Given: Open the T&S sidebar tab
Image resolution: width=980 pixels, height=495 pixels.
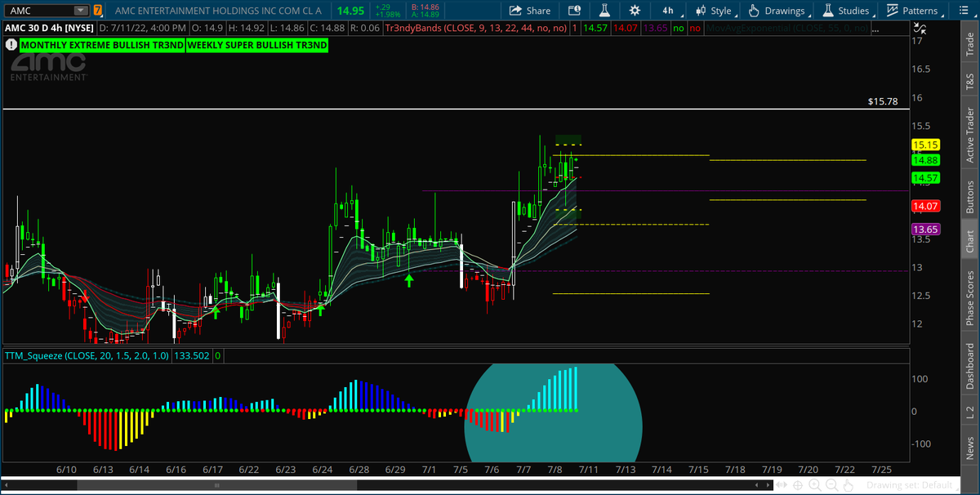Looking at the screenshot, I should click(969, 82).
